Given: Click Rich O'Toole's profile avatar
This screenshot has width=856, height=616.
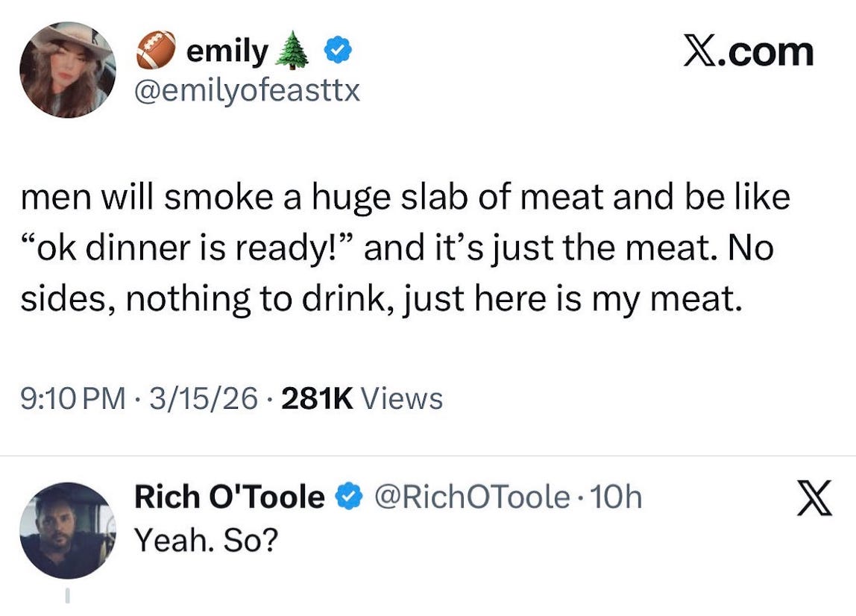Looking at the screenshot, I should pos(67,530).
